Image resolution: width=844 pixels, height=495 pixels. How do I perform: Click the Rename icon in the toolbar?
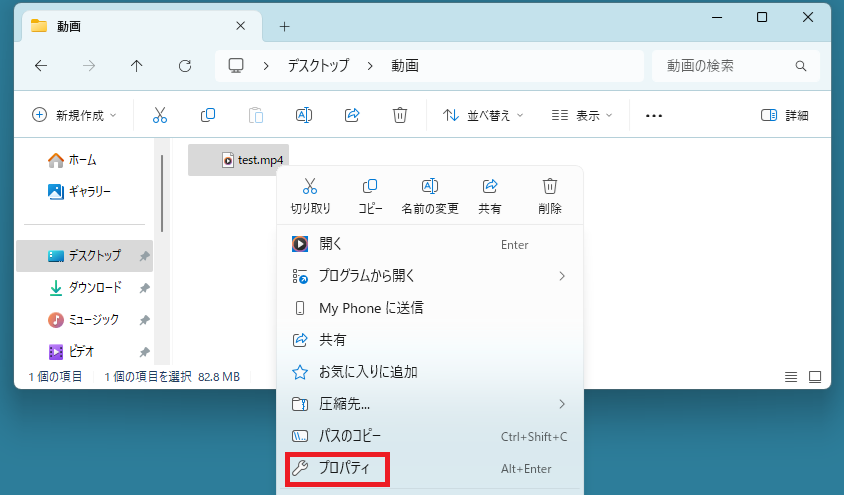pyautogui.click(x=304, y=115)
